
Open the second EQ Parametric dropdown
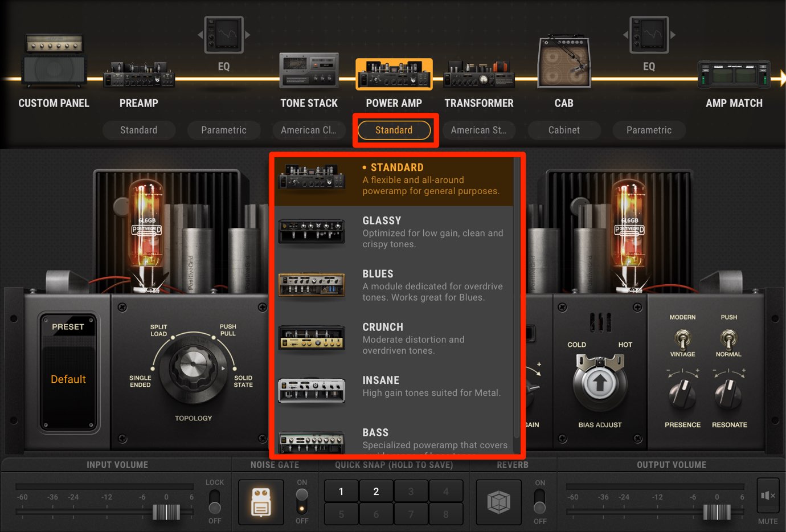click(x=649, y=130)
